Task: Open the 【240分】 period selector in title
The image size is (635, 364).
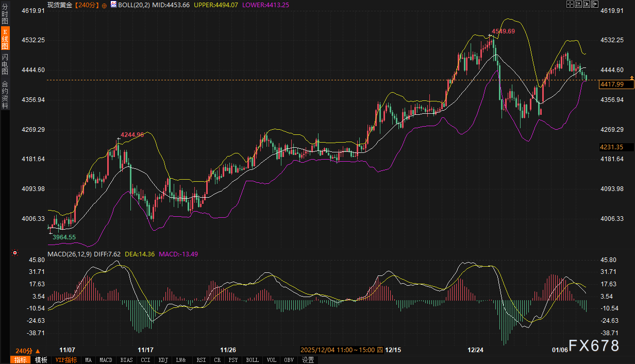Action: point(87,5)
